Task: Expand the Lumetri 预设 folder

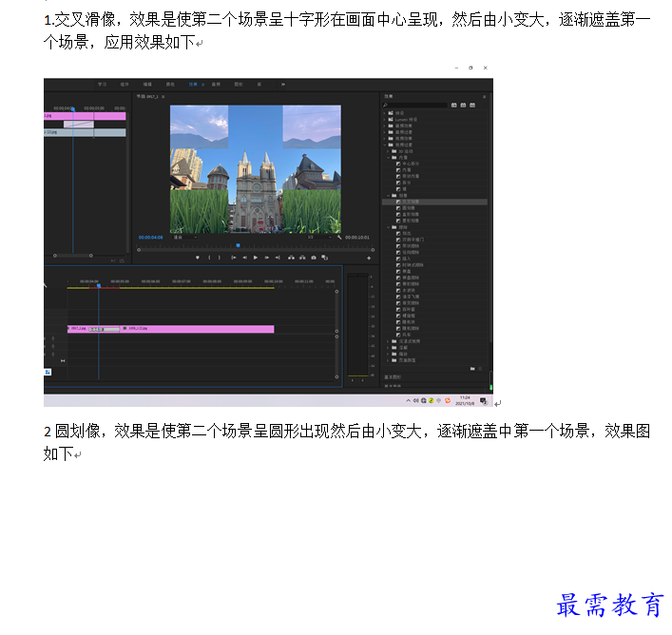Action: point(384,120)
